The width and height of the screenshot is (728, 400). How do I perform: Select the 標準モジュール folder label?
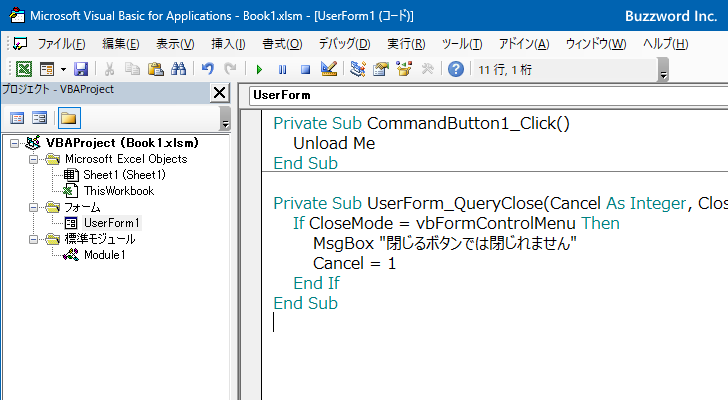(100, 239)
